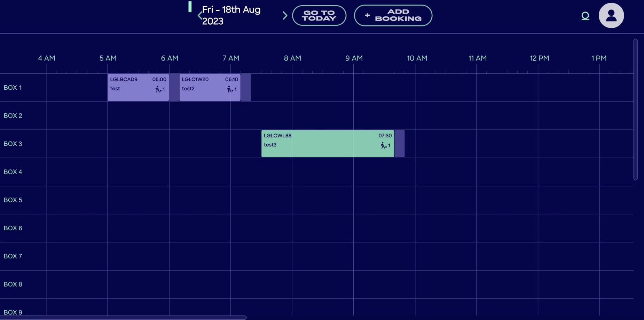Click the Add Booking button label
The height and width of the screenshot is (320, 644).
tap(398, 15)
